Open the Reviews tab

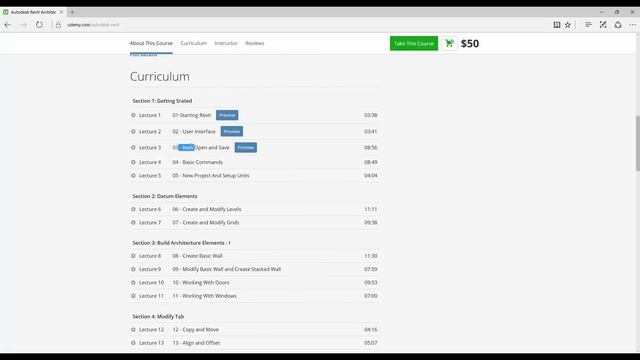coord(255,43)
